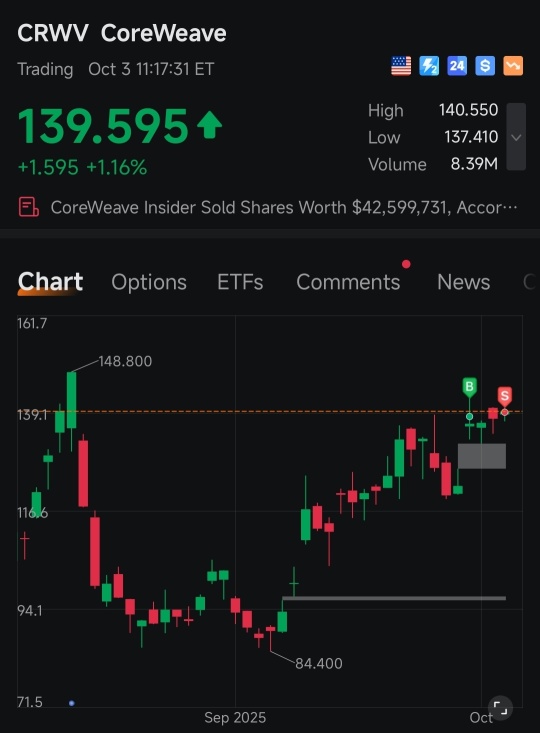Tap the High value 140.550
The width and height of the screenshot is (540, 733).
[468, 110]
